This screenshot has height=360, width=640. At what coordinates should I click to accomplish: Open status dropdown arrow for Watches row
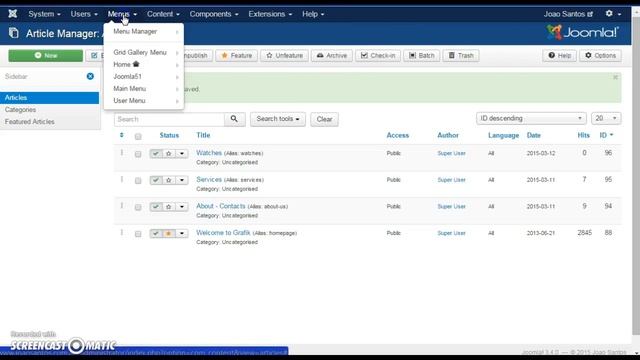click(182, 153)
